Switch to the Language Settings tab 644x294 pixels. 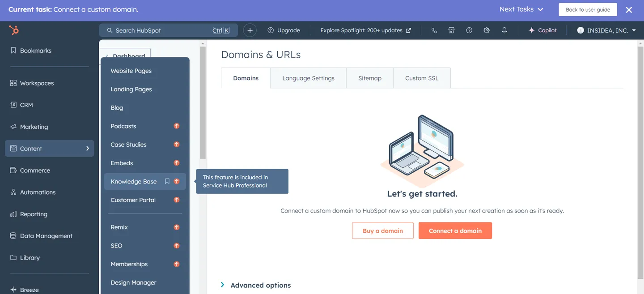point(309,78)
